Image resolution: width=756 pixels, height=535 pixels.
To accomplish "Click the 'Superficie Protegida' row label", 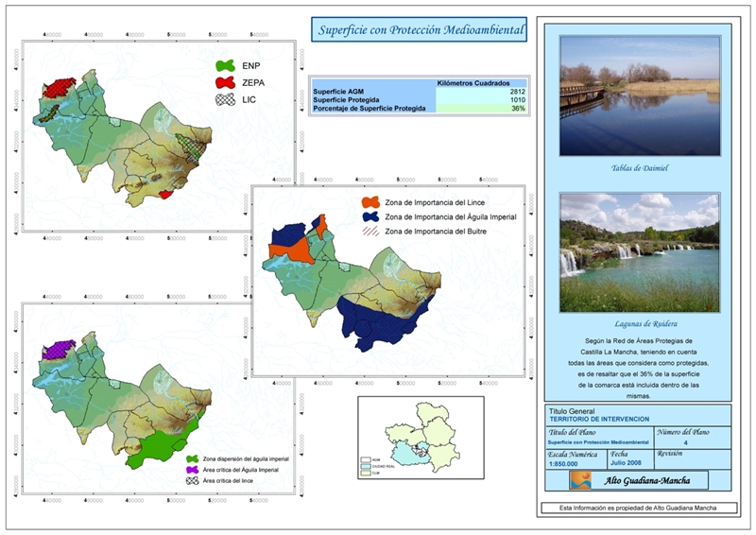I will click(x=346, y=100).
